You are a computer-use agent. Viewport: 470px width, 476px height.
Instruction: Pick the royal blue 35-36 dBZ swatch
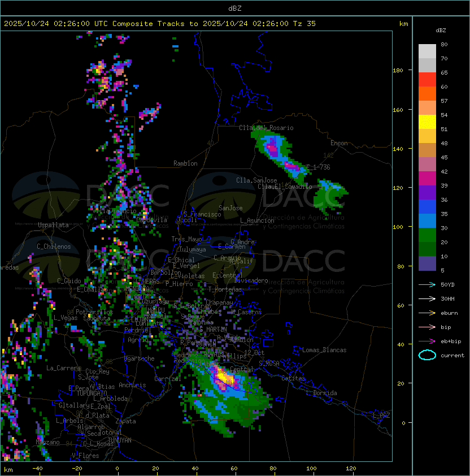pyautogui.click(x=427, y=206)
